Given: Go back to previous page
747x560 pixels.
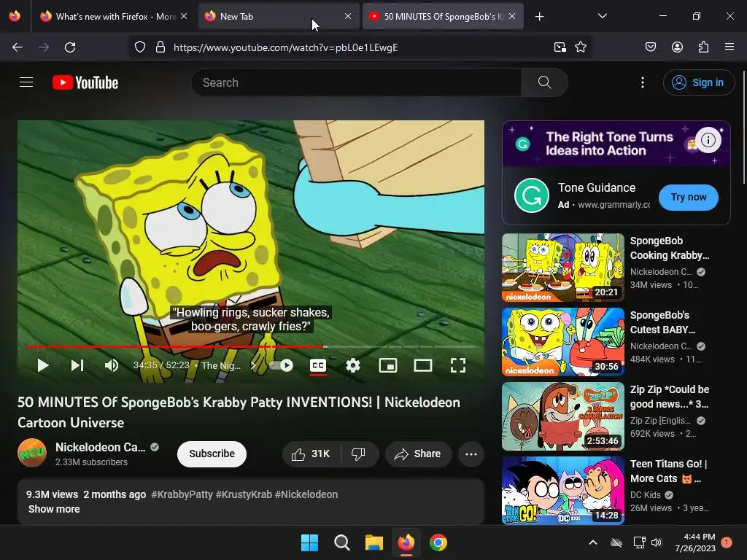Looking at the screenshot, I should [18, 47].
